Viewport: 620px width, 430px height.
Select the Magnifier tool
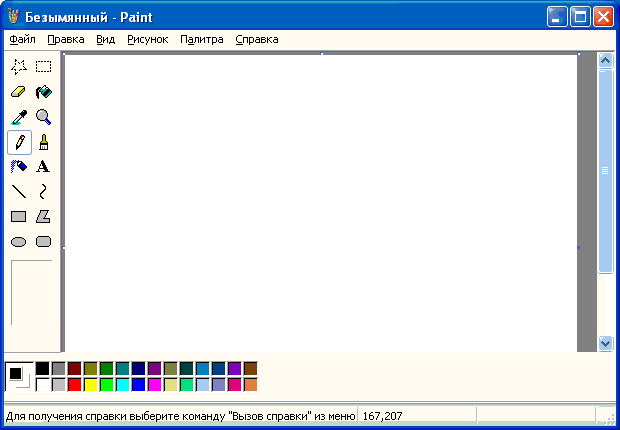(43, 117)
